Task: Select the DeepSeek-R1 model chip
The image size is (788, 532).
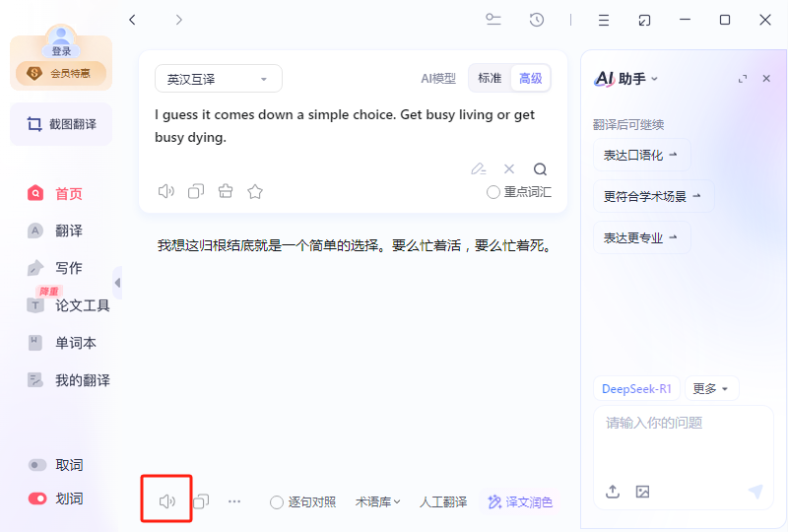Action: tap(636, 389)
